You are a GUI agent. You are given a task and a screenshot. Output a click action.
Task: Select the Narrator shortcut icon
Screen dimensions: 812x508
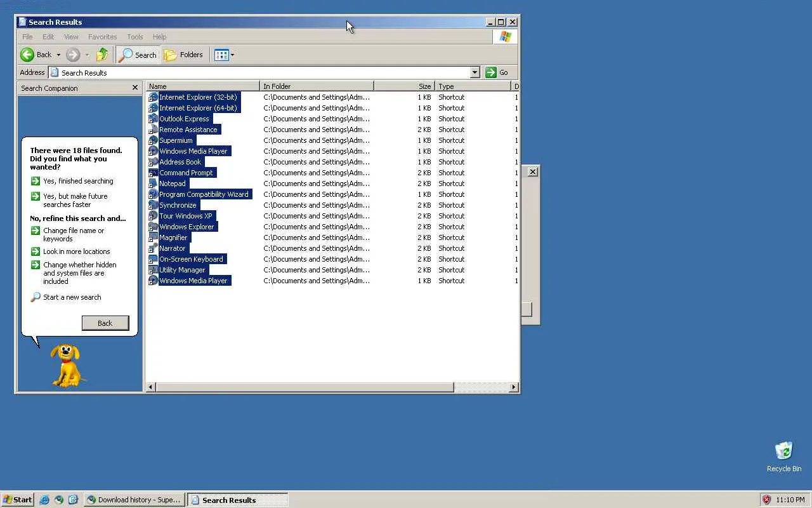(153, 248)
